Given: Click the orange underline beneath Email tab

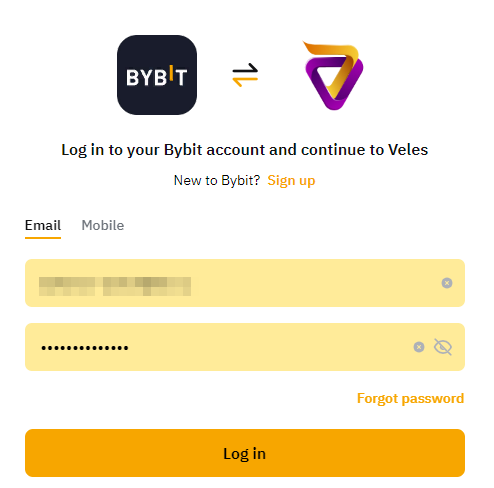Looking at the screenshot, I should click(x=43, y=238).
